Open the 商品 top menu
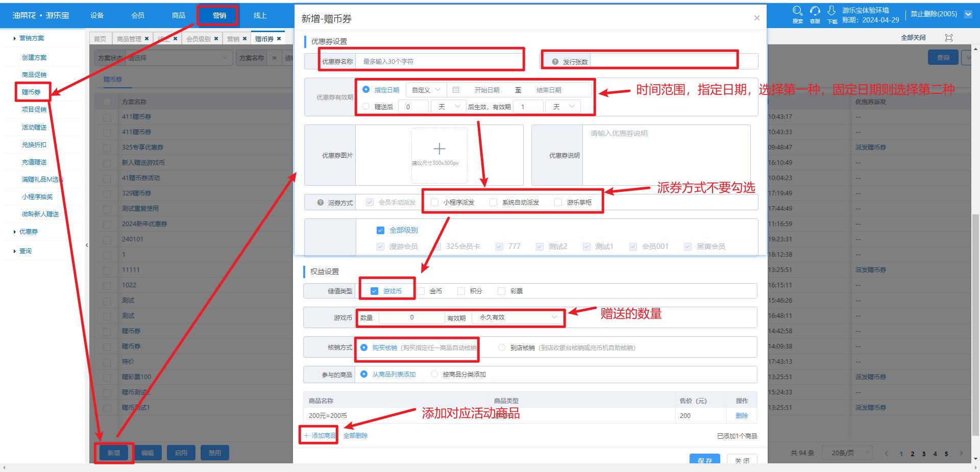The width and height of the screenshot is (980, 472). pyautogui.click(x=179, y=15)
